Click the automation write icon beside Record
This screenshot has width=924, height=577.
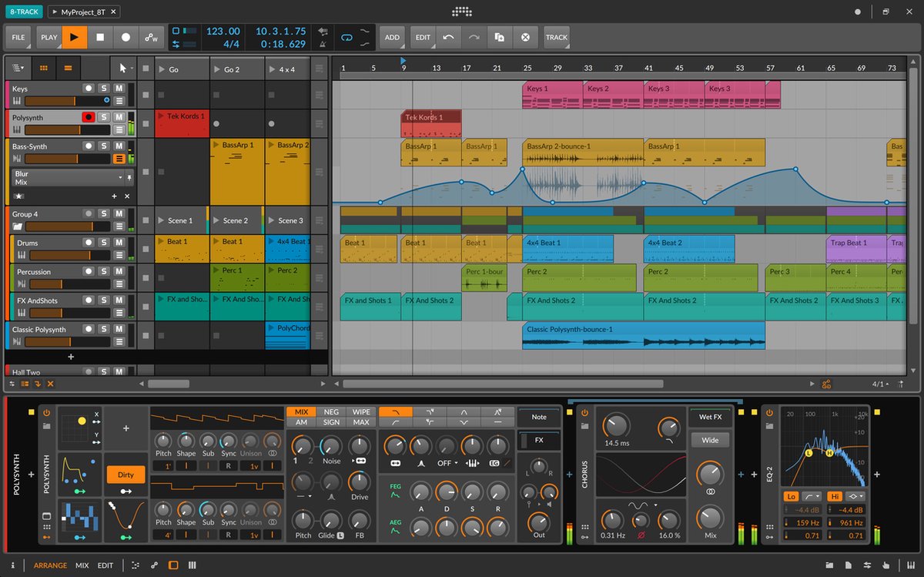(151, 37)
